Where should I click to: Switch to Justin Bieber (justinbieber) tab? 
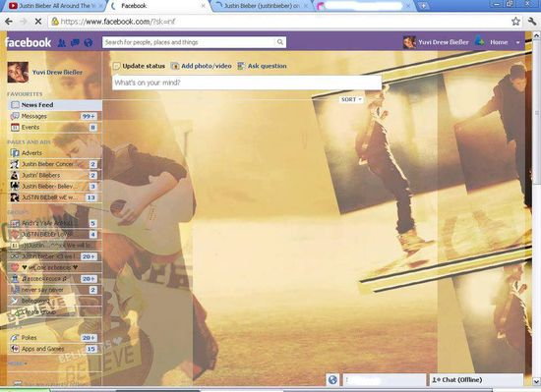262,6
